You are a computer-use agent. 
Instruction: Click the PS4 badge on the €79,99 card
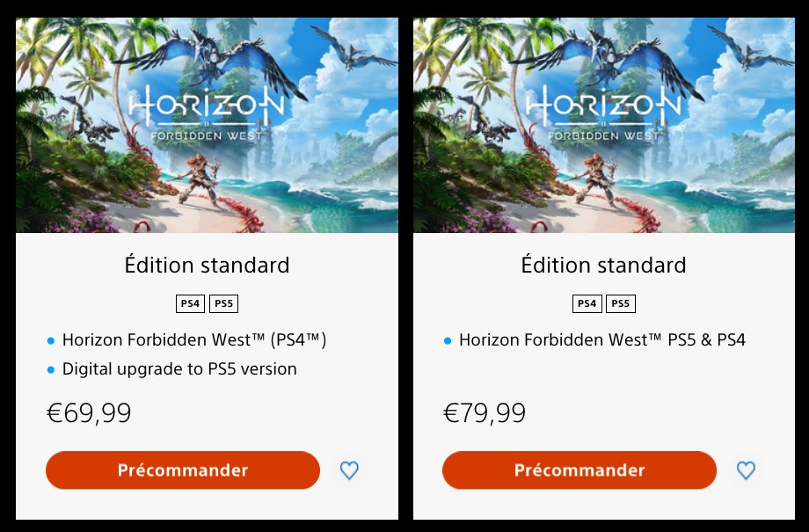(587, 304)
